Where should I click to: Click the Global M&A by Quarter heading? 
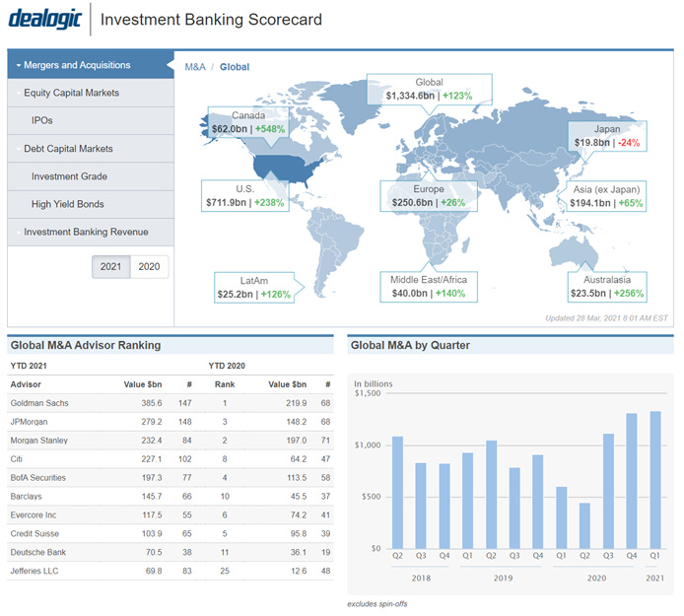(x=410, y=346)
